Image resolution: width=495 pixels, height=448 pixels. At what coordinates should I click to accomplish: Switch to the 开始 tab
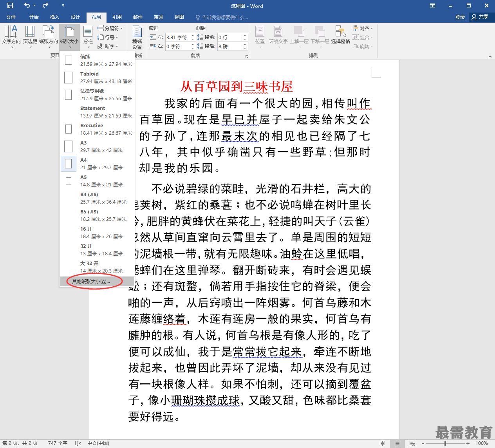tap(34, 17)
